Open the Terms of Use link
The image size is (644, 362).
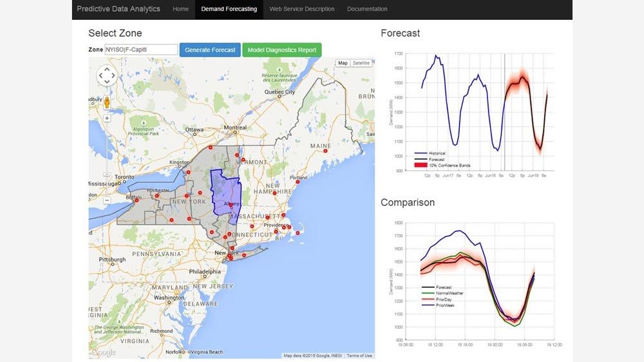click(x=359, y=356)
